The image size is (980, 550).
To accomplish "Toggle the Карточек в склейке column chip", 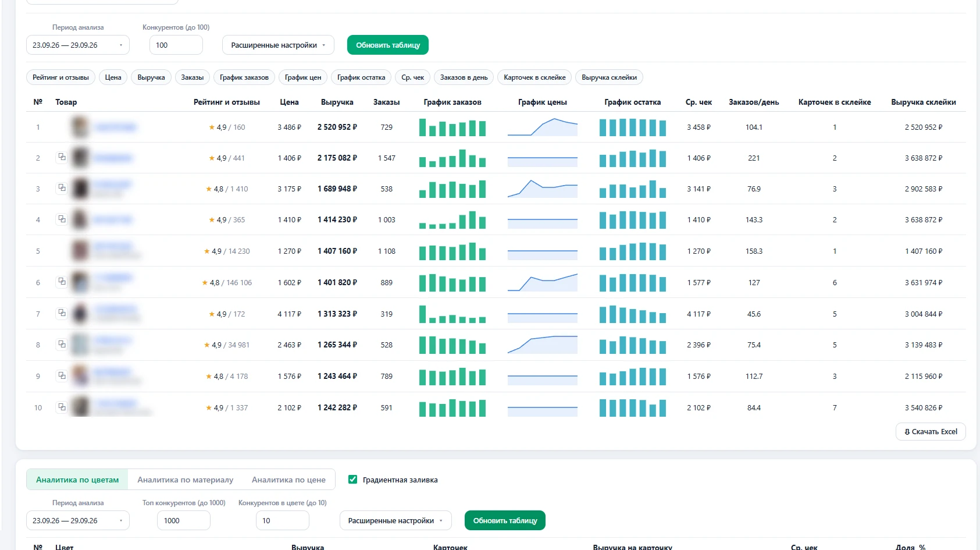I will point(534,77).
